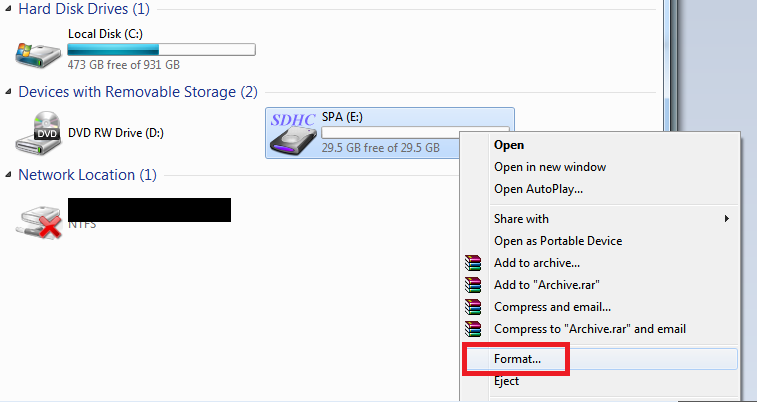757x402 pixels.
Task: Collapse the Network Location group
Action: pos(9,175)
